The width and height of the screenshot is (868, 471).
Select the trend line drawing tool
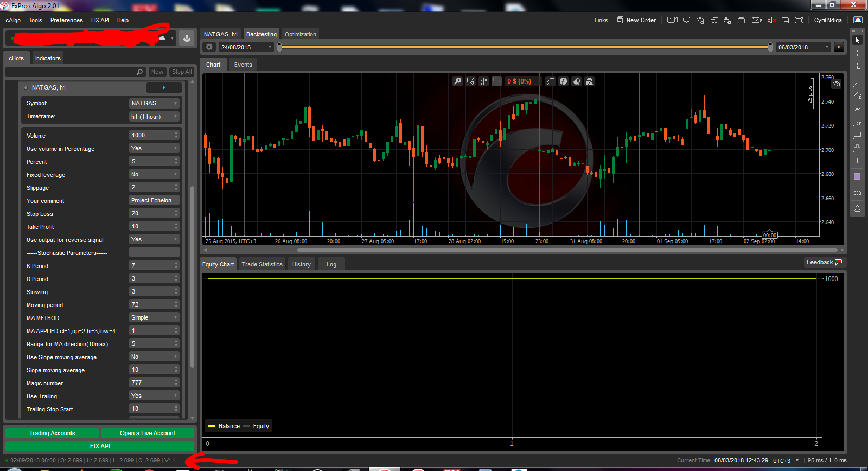(857, 83)
